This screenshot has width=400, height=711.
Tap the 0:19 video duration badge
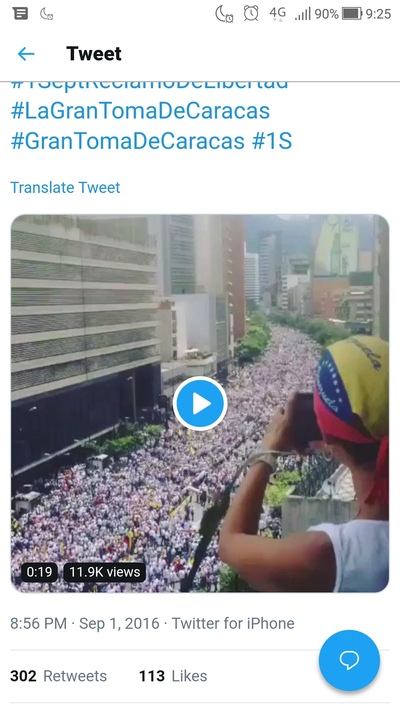[x=39, y=572]
